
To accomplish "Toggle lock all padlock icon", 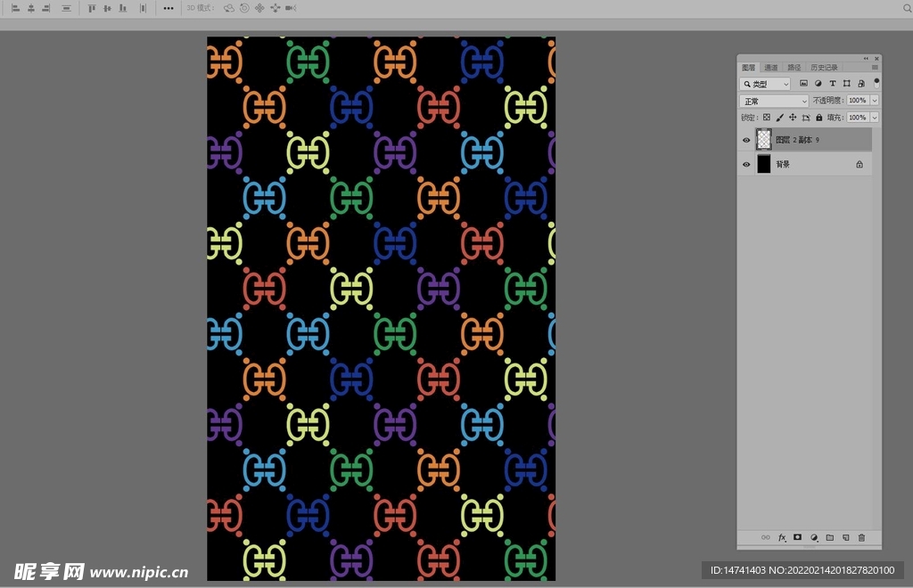I will point(818,118).
